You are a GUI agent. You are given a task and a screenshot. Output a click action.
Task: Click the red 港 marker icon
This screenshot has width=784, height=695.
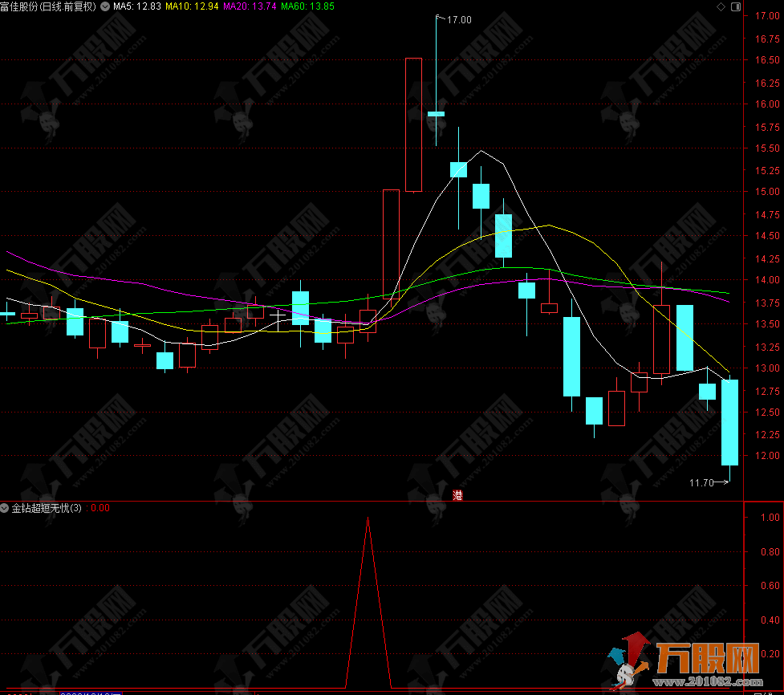click(x=457, y=495)
